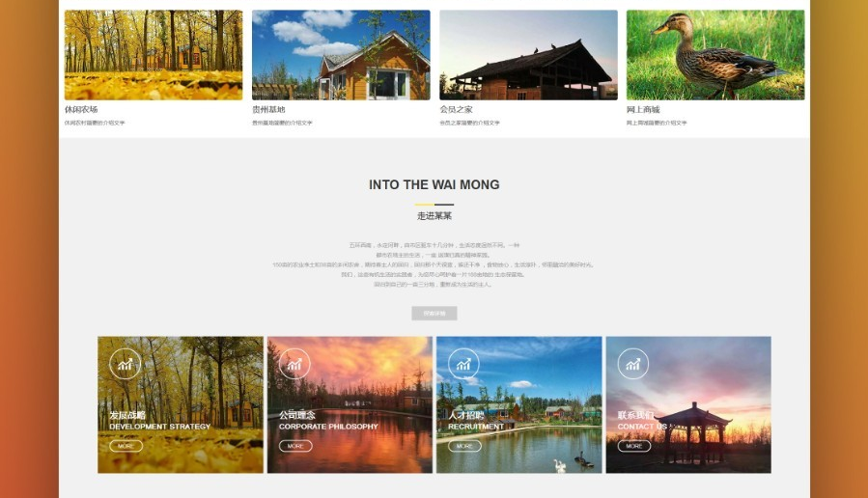The image size is (868, 498).
Task: Click the chart icon on Contact Us card
Action: tap(632, 364)
